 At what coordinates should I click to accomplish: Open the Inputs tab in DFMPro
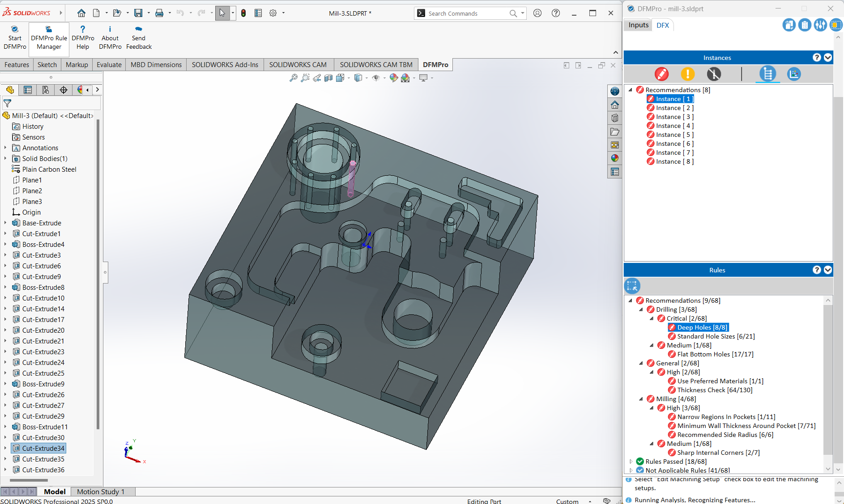tap(638, 25)
